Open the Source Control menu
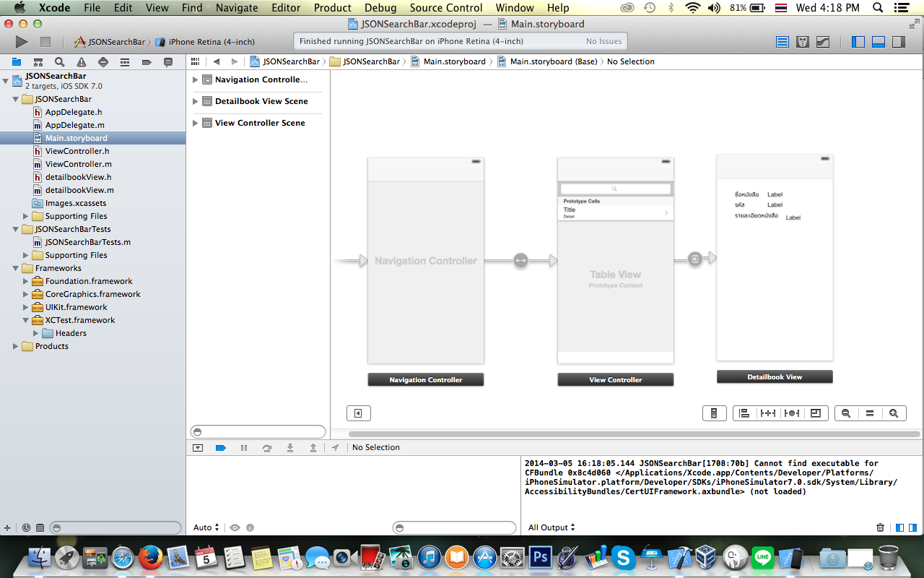This screenshot has width=924, height=578. tap(446, 8)
